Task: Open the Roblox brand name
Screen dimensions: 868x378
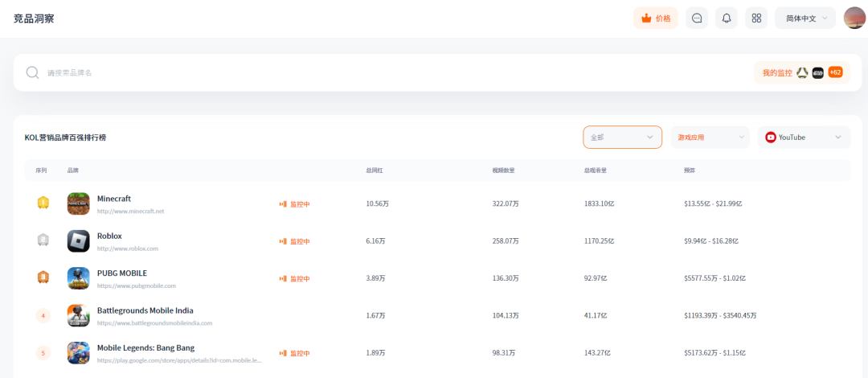Action: (109, 236)
